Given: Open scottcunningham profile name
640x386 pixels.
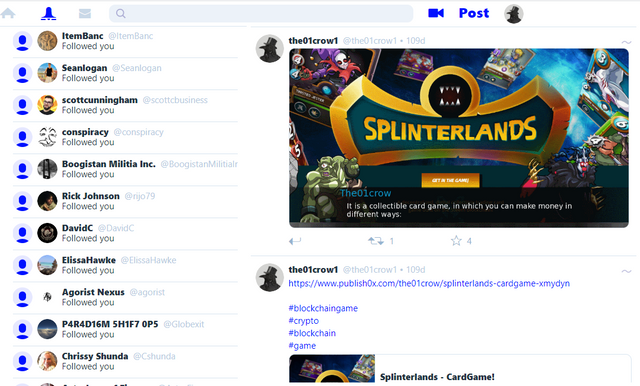Looking at the screenshot, I should pos(100,100).
